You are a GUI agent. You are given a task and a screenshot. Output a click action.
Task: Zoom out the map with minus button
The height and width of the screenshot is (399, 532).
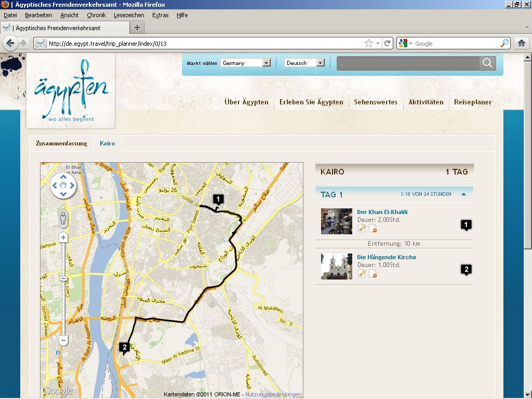tap(63, 340)
